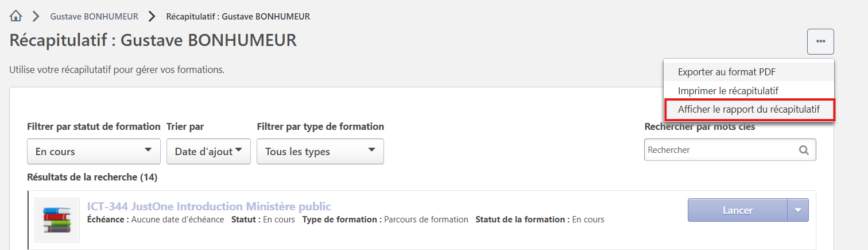Open the ICT-344 JustOne Introduction course link
Image resolution: width=868 pixels, height=250 pixels.
coord(209,206)
